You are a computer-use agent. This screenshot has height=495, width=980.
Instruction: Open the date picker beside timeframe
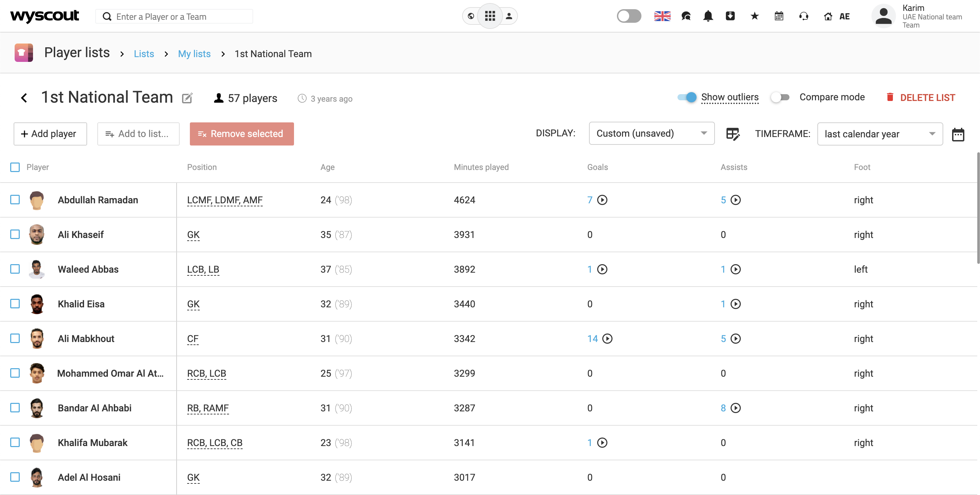[958, 135]
